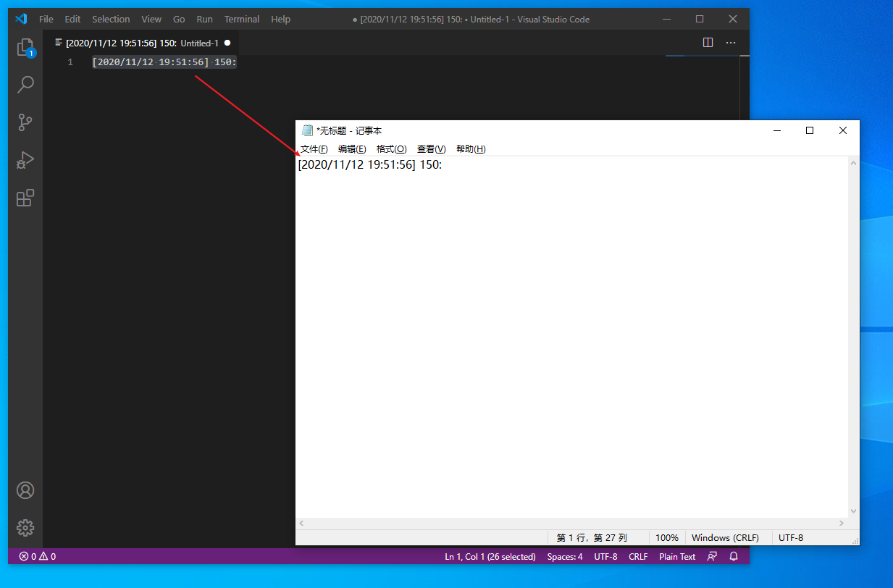Viewport: 893px width, 588px height.
Task: Click the VS Code logo icon
Action: 21,19
